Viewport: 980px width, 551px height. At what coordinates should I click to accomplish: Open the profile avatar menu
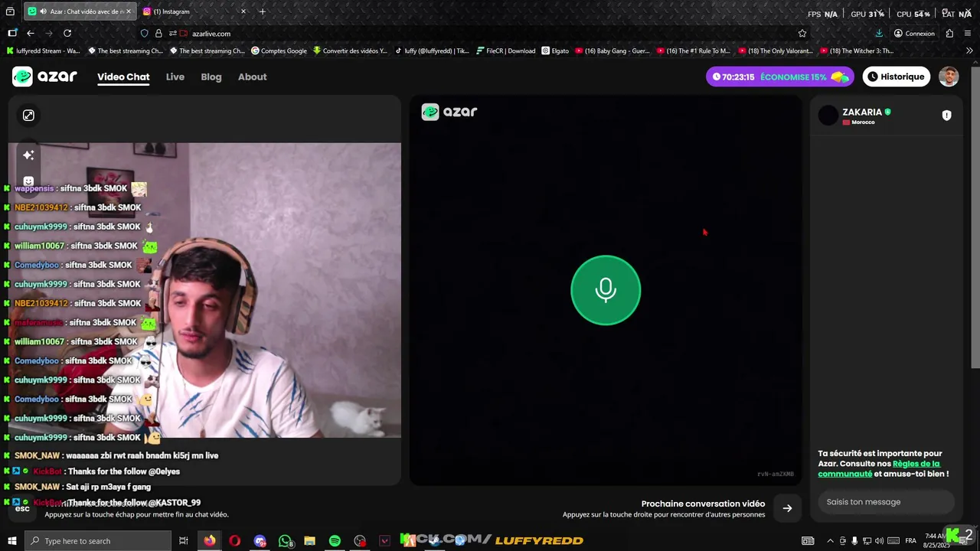pyautogui.click(x=949, y=77)
